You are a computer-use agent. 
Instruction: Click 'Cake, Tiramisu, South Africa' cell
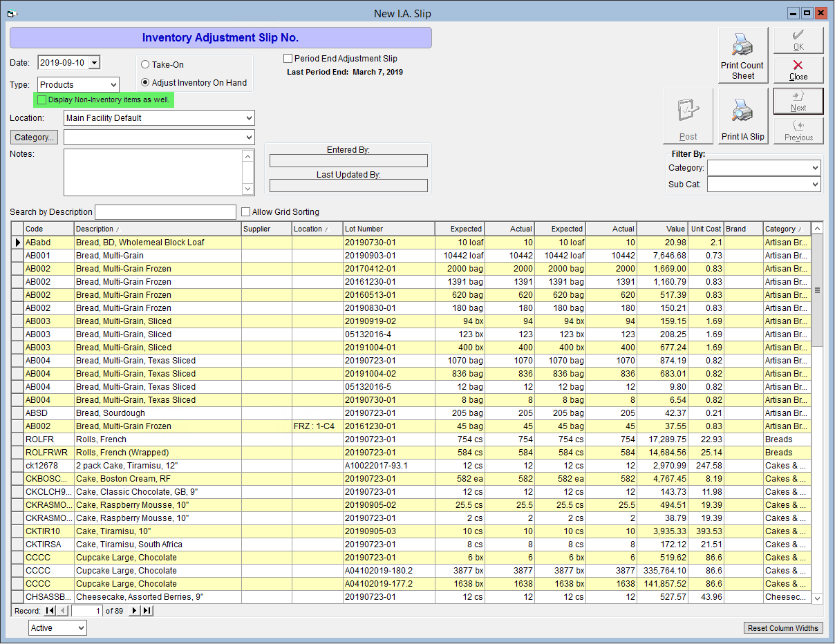point(158,544)
